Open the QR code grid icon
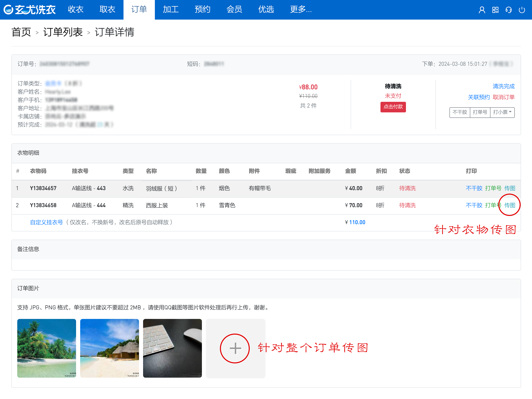Image resolution: width=532 pixels, height=399 pixels. pos(495,10)
